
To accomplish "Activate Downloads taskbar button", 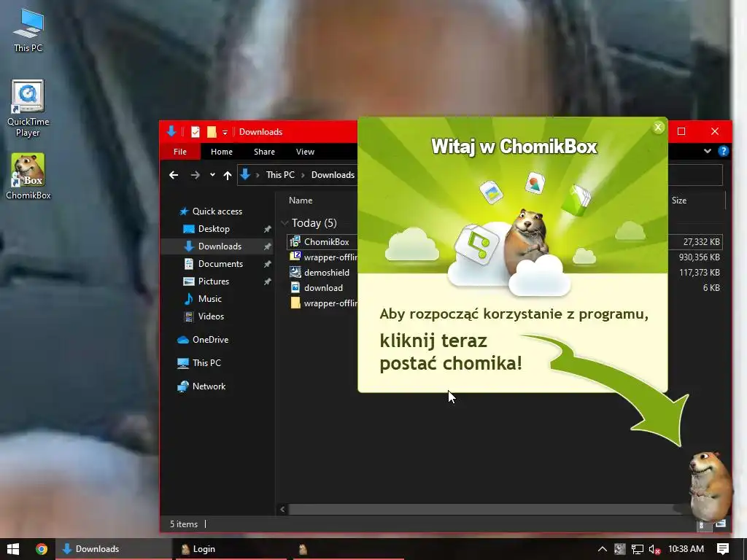I will [x=113, y=549].
